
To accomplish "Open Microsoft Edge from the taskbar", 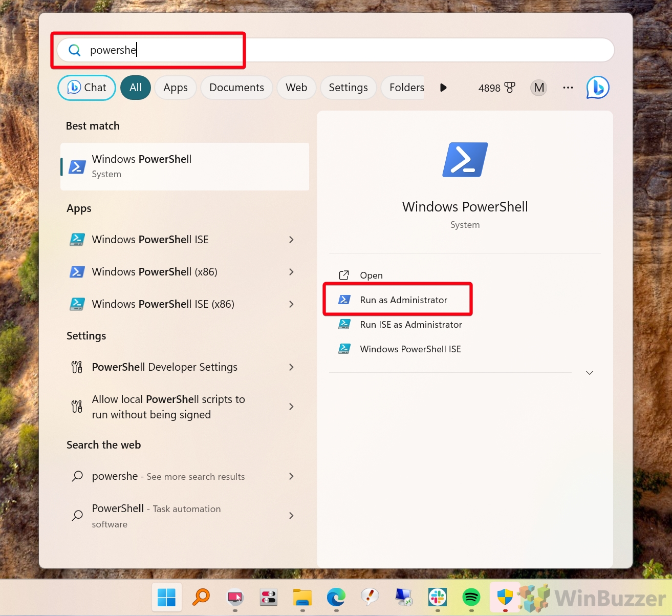I will 336,597.
